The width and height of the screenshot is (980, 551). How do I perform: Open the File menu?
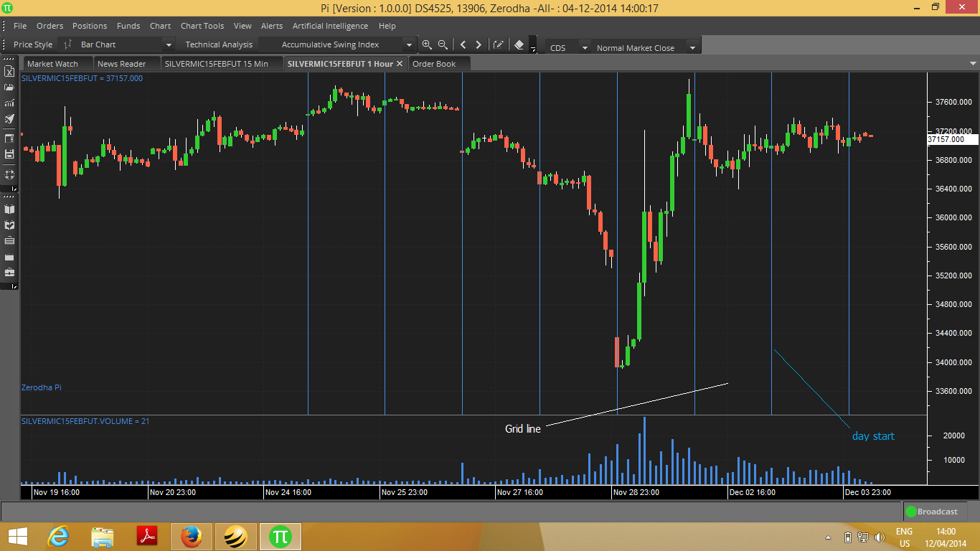coord(20,26)
